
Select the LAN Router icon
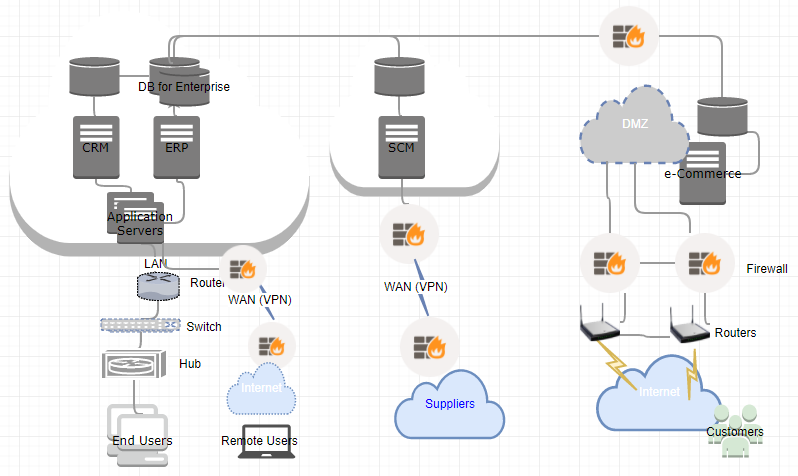point(158,286)
